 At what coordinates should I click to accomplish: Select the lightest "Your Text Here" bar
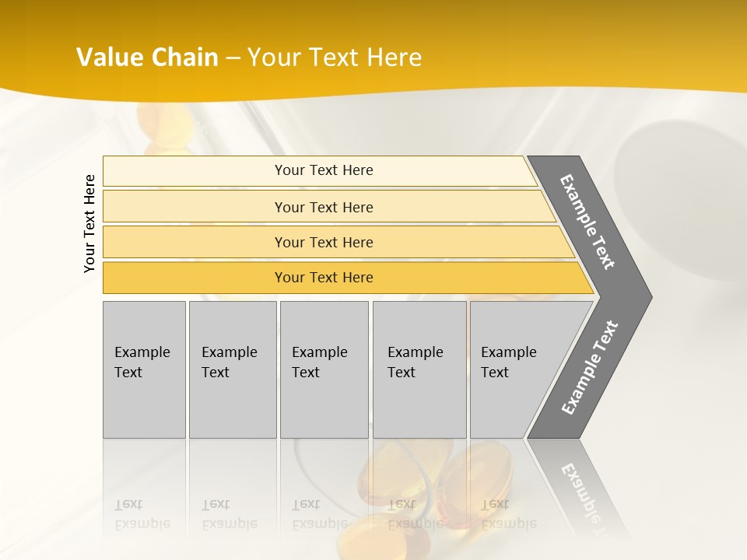click(323, 170)
